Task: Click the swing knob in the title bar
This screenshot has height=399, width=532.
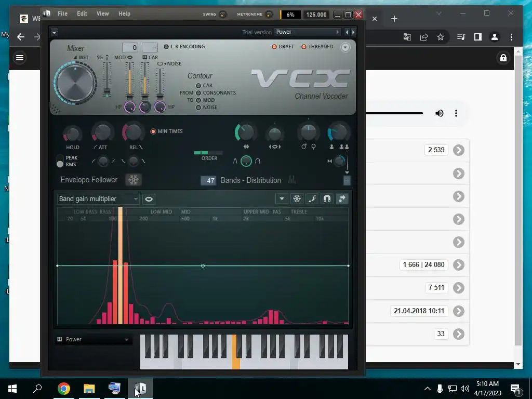Action: (x=222, y=14)
